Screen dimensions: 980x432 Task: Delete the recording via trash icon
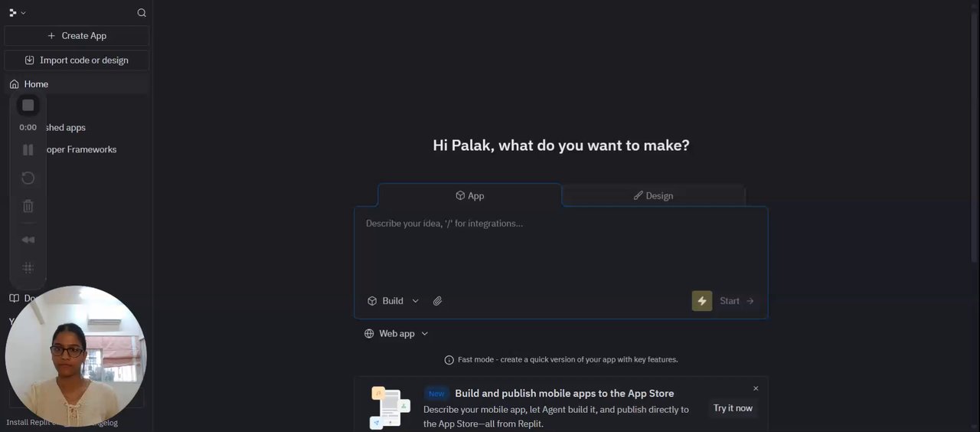[28, 206]
